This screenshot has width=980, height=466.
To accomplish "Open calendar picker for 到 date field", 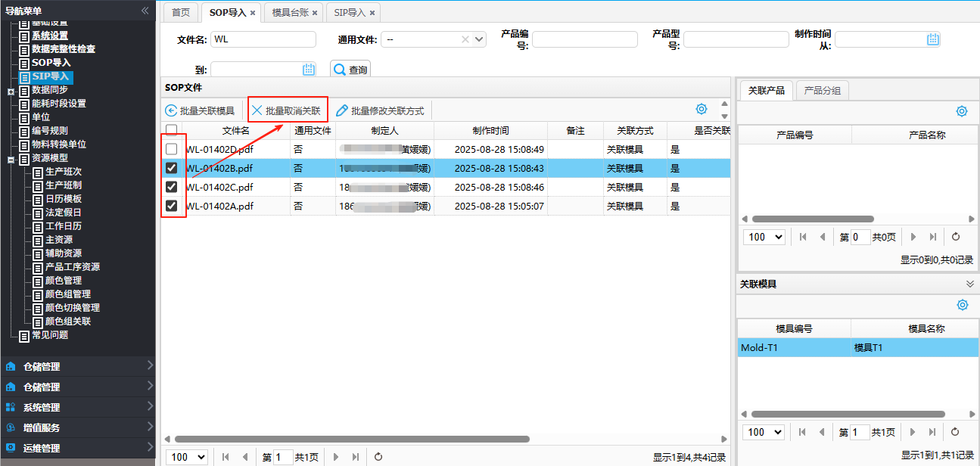I will [309, 70].
